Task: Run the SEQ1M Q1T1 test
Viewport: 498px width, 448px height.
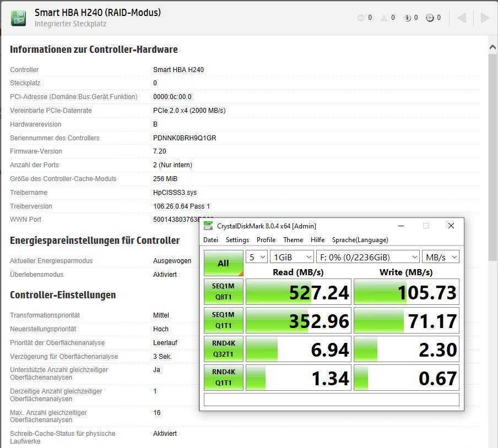Action: click(224, 320)
